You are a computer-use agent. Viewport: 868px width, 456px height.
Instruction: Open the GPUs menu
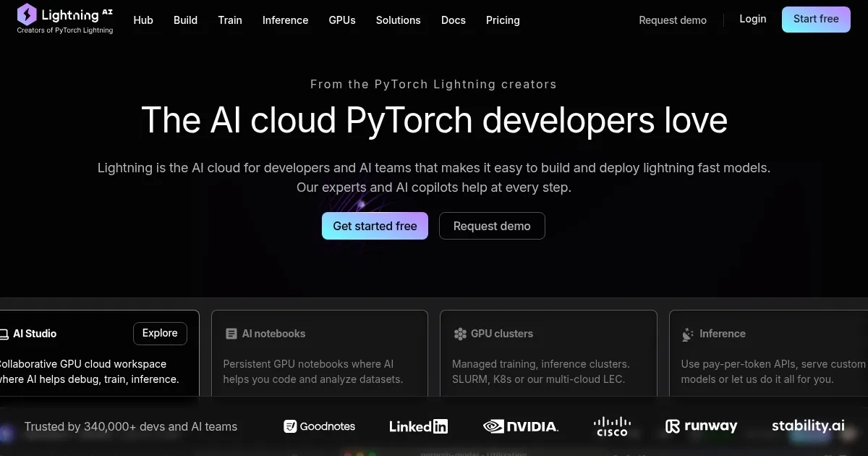pyautogui.click(x=342, y=20)
